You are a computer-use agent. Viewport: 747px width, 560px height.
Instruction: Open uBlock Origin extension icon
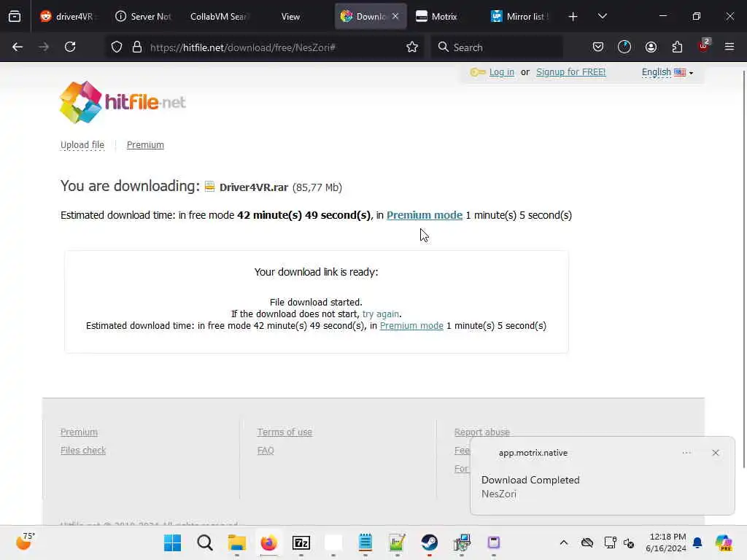tap(704, 46)
